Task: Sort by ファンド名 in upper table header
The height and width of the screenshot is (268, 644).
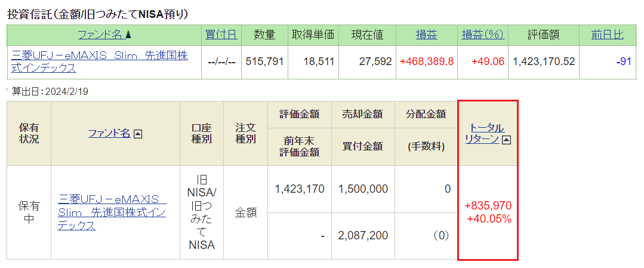Action: (100, 35)
